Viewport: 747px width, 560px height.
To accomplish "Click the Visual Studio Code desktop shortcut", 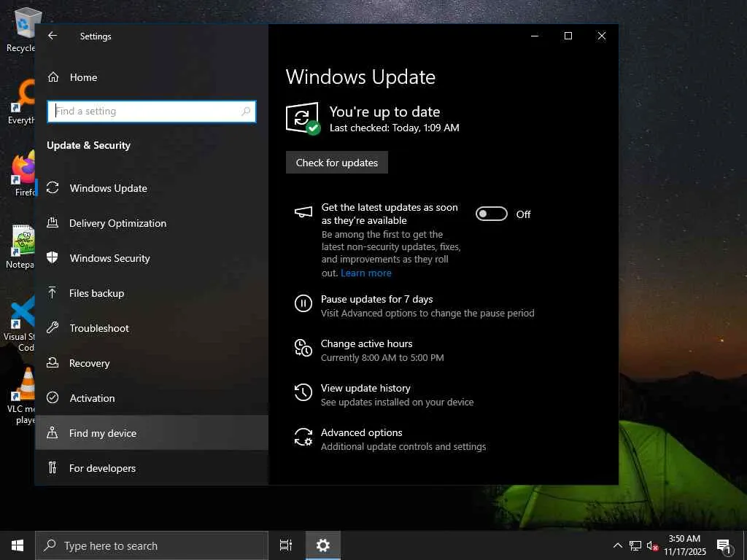I will pyautogui.click(x=20, y=324).
